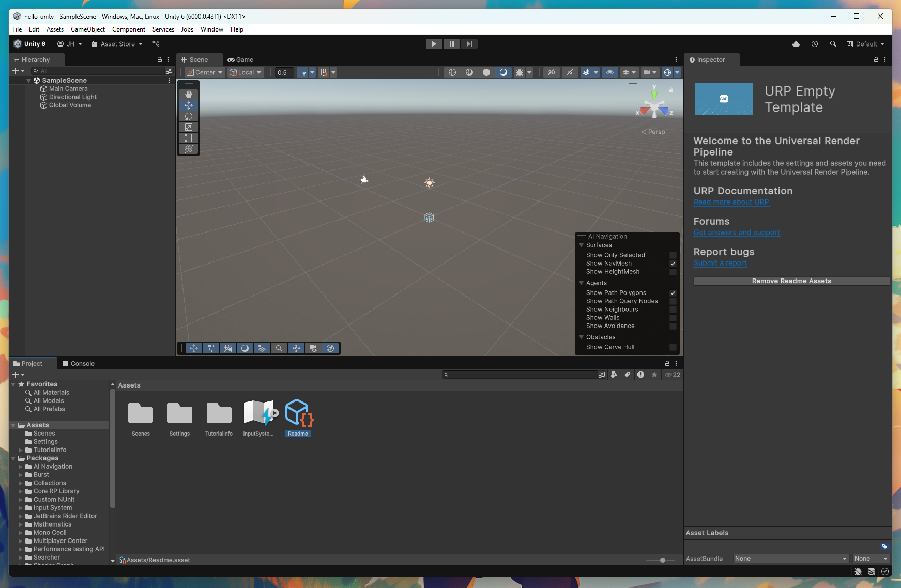This screenshot has width=901, height=588.
Task: Enable Show Neighbours checkbox
Action: tap(673, 310)
